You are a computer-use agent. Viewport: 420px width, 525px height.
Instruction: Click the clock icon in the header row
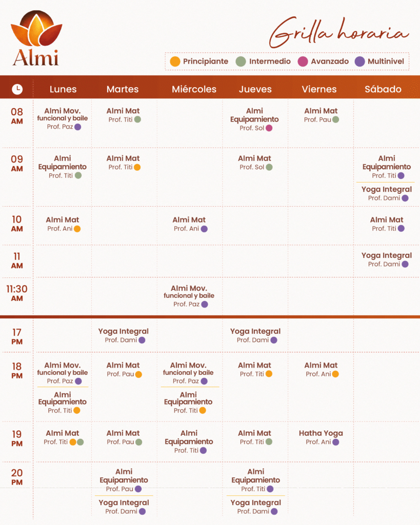(17, 89)
